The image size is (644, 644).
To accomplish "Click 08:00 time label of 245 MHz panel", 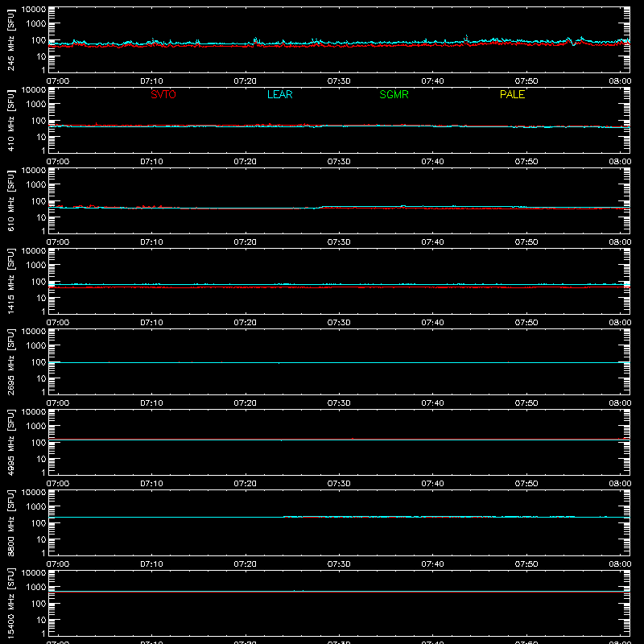I will (620, 81).
